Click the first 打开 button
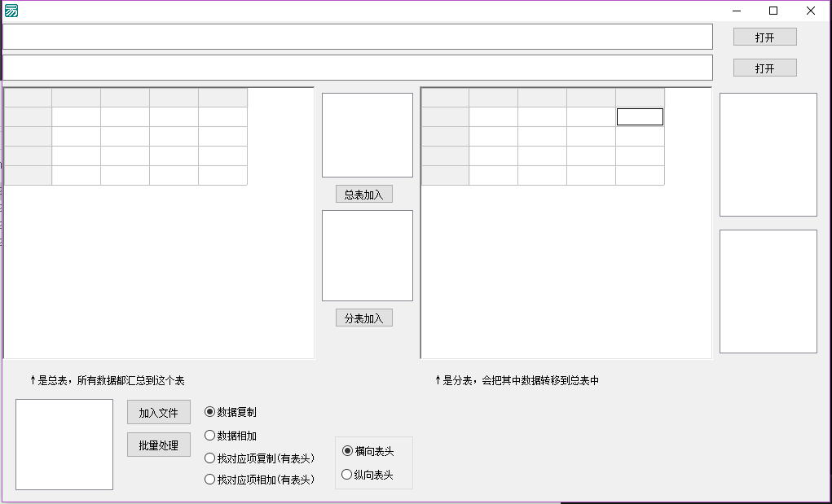Image resolution: width=832 pixels, height=504 pixels. [x=764, y=37]
